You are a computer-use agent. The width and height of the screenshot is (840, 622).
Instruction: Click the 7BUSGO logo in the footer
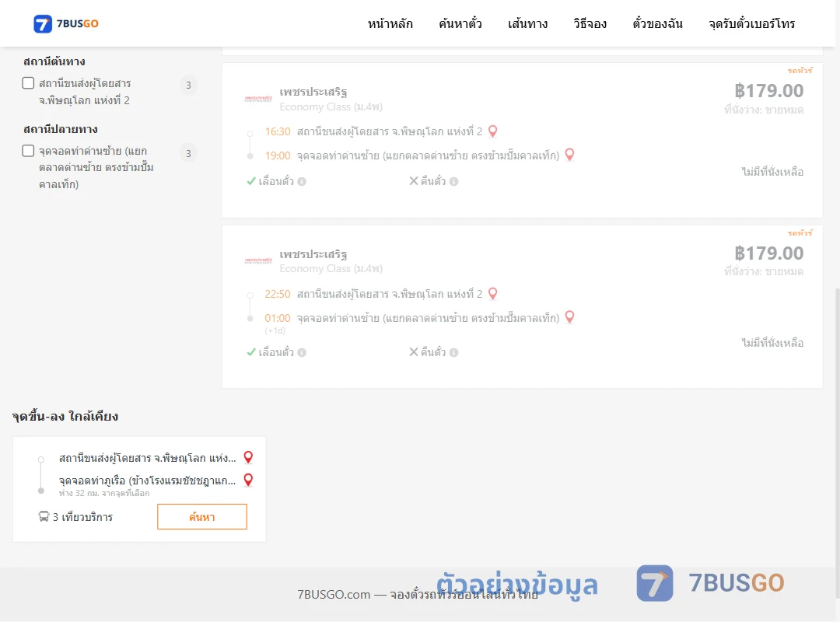click(710, 583)
